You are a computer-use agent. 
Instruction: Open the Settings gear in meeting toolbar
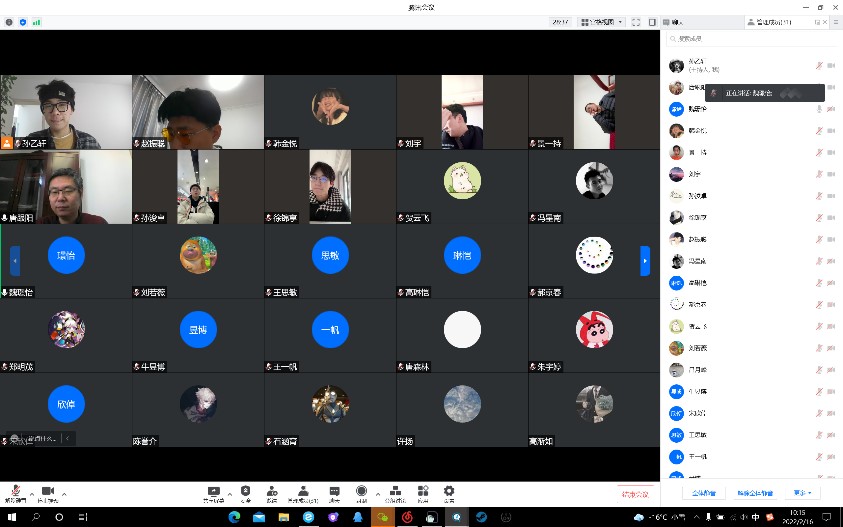point(449,492)
